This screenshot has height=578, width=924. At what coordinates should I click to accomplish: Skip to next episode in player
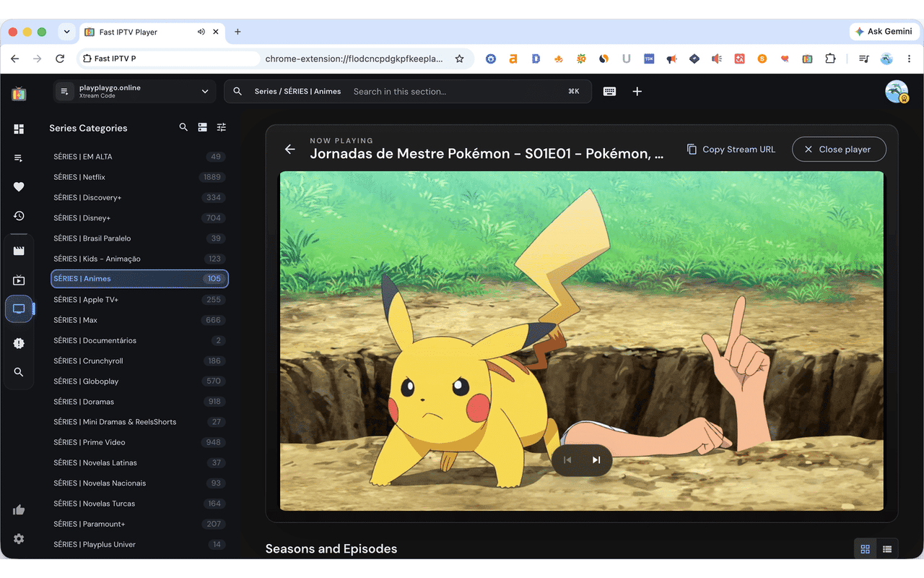coord(596,460)
